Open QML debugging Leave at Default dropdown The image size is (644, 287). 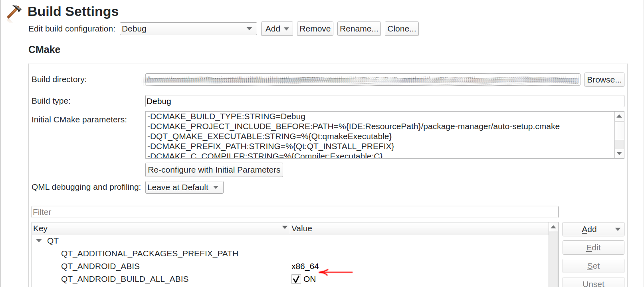tap(184, 187)
